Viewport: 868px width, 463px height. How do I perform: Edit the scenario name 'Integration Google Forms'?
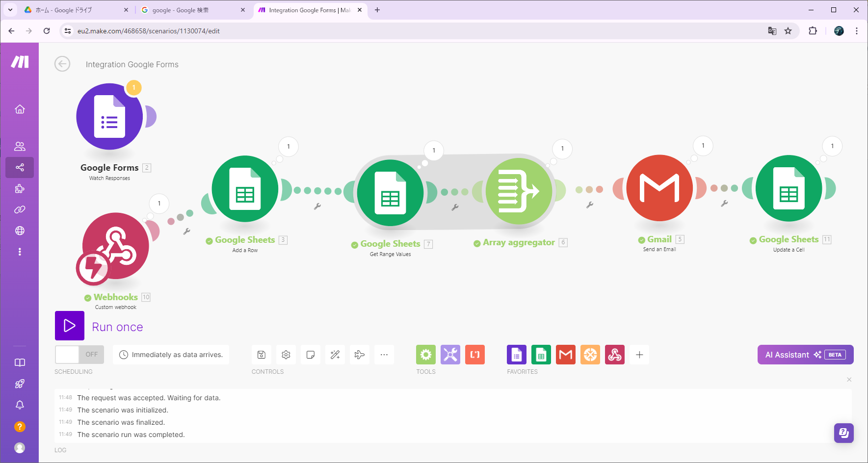pos(132,64)
